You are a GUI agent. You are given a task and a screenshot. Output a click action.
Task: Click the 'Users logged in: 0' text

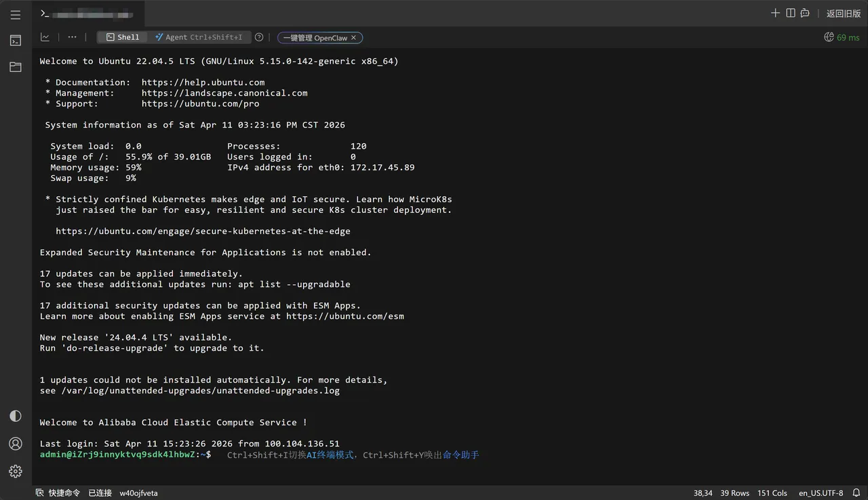[292, 157]
